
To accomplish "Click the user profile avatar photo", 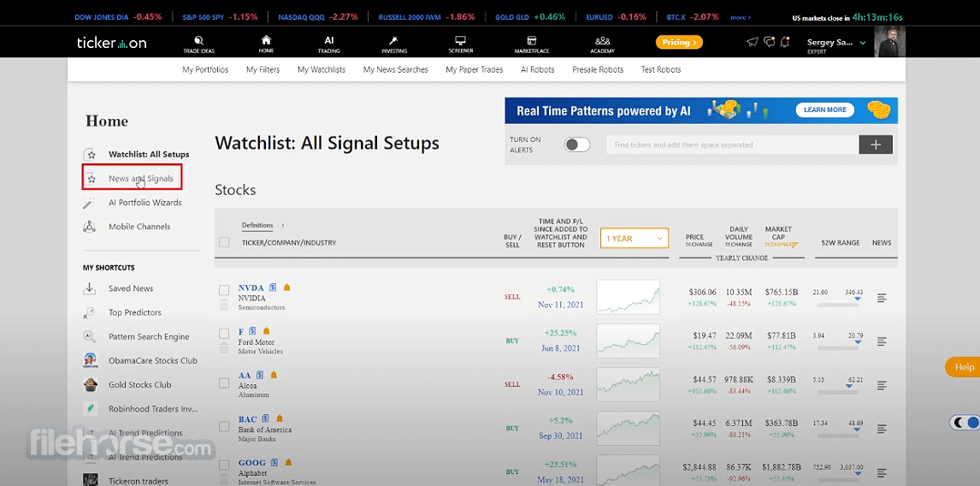I will click(890, 41).
